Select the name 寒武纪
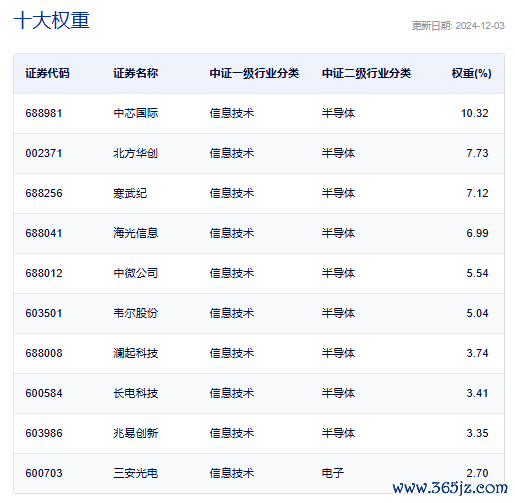This screenshot has width=515, height=503. tap(130, 193)
